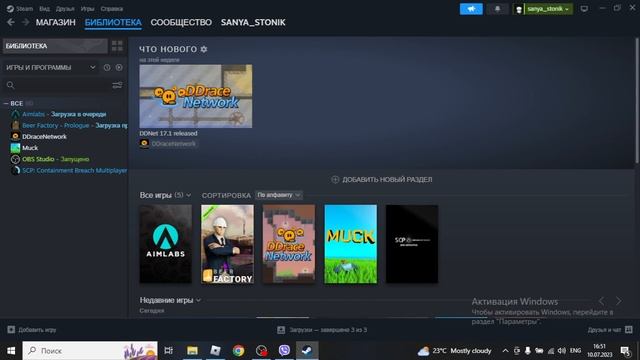Viewport: 640px width, 360px height.
Task: Click the plus icon to add new shelf
Action: 335,179
